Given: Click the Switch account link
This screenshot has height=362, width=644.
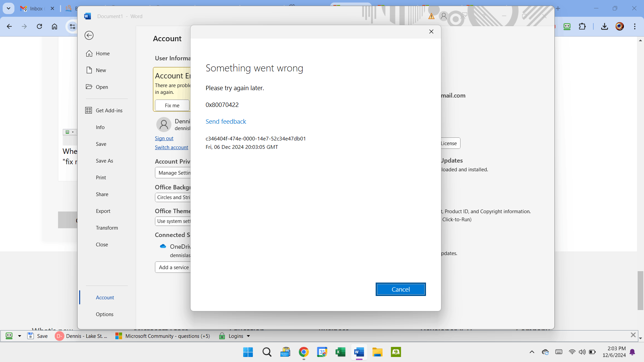Looking at the screenshot, I should 171,147.
